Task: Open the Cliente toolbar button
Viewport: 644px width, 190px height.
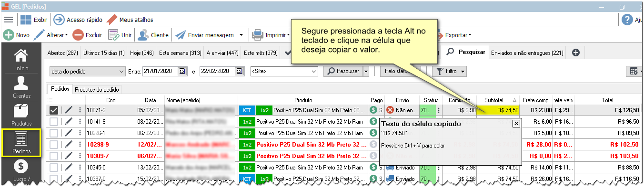Action: pos(153,35)
